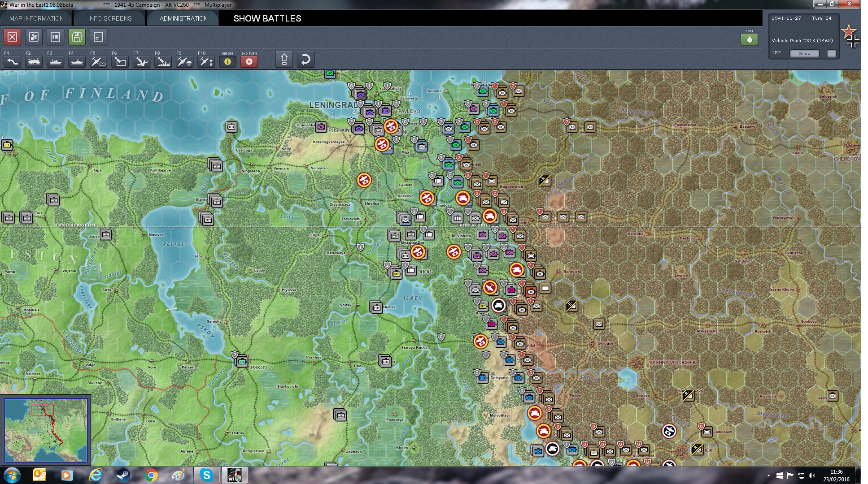The height and width of the screenshot is (484, 868).
Task: Open Paint from the taskbar
Action: [179, 475]
